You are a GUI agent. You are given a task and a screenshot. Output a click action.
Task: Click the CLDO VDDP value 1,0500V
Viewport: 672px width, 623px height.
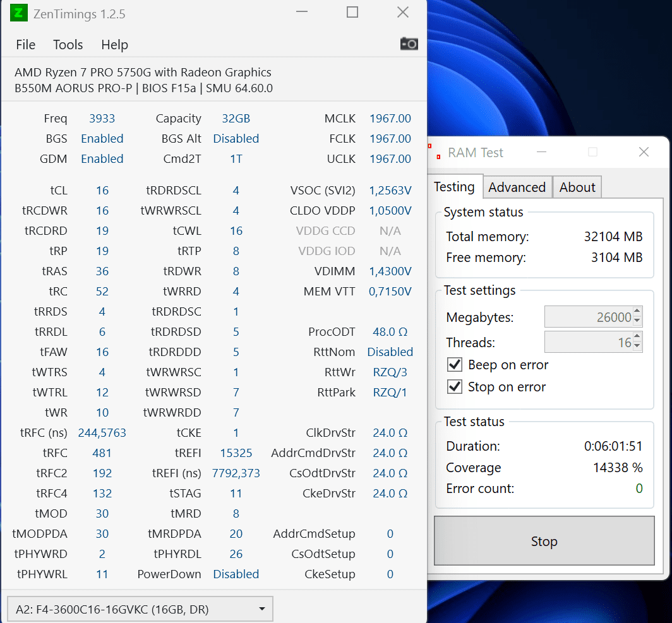point(390,210)
